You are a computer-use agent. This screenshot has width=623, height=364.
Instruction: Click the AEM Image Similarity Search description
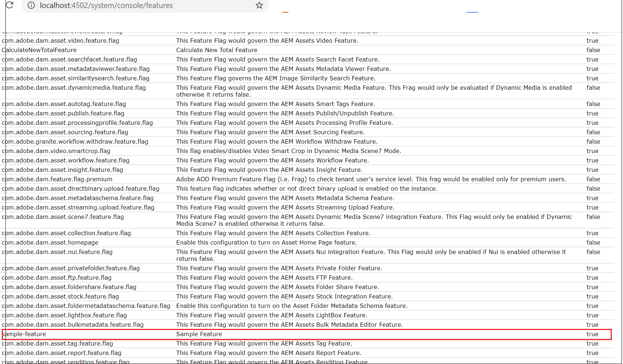click(276, 78)
